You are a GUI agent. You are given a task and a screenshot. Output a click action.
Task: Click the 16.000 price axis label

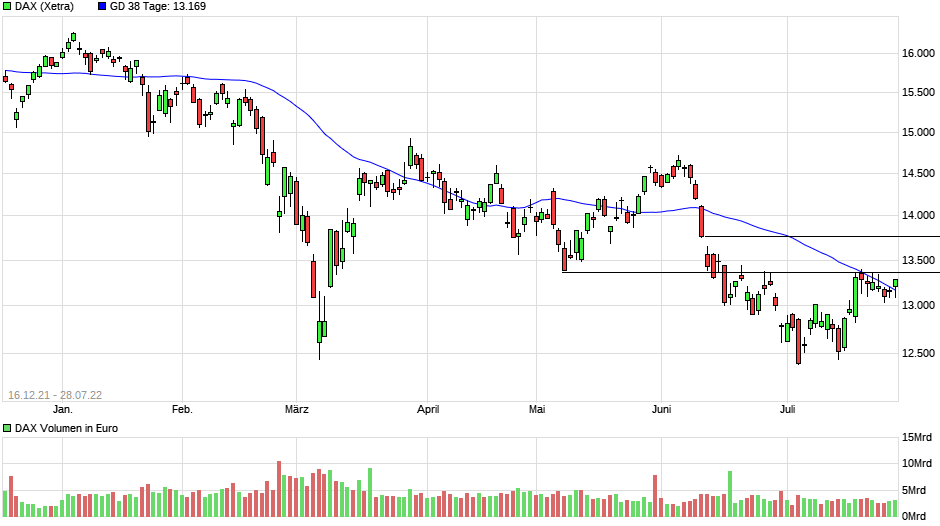coord(919,54)
